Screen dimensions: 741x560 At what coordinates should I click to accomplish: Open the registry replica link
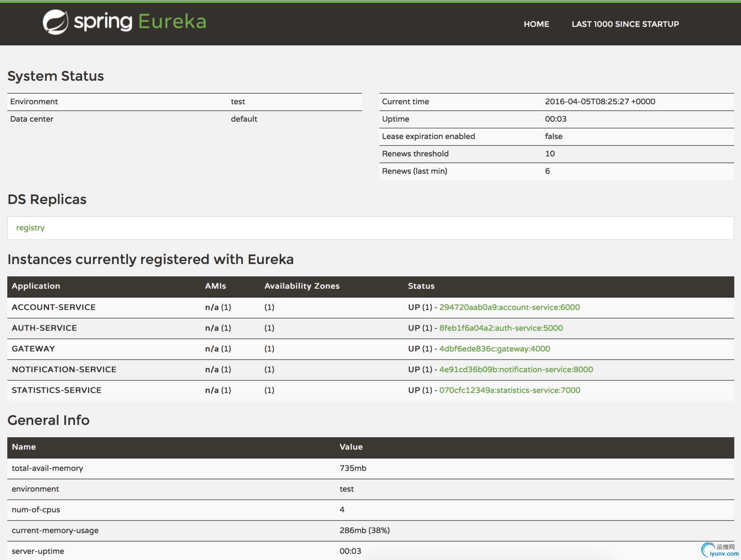pyautogui.click(x=30, y=228)
